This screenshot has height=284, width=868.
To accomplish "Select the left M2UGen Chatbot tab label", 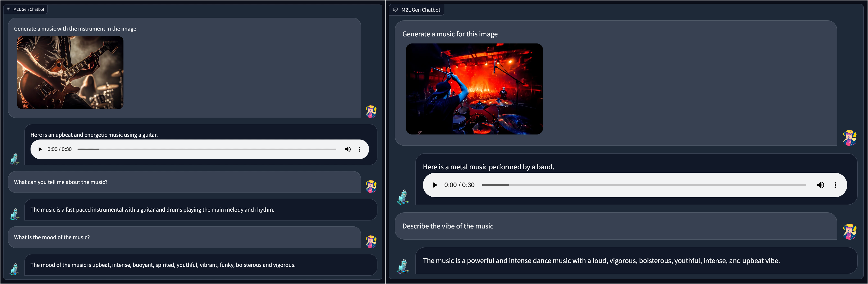I will [x=29, y=9].
